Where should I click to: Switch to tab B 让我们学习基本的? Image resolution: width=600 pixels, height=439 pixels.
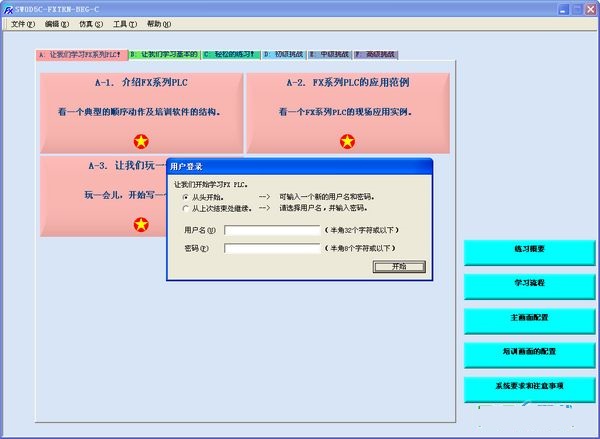point(165,55)
